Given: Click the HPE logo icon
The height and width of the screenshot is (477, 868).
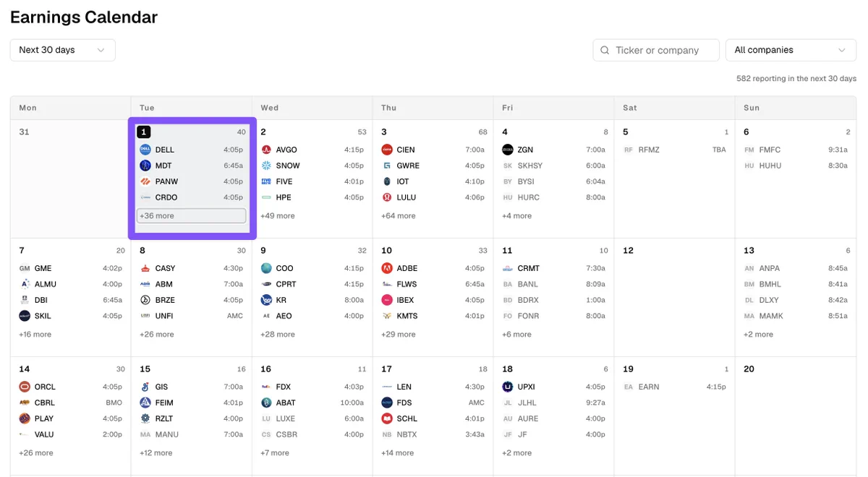Looking at the screenshot, I should point(266,197).
